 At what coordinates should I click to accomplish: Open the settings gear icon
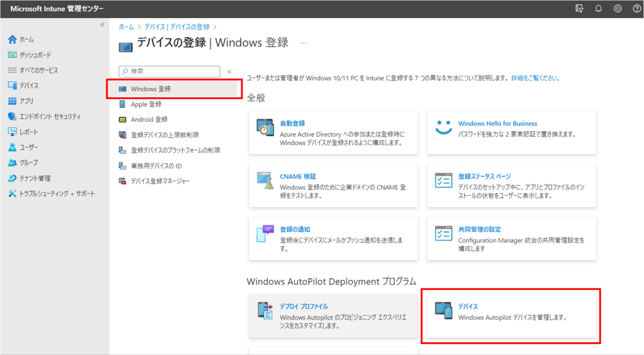click(x=618, y=9)
